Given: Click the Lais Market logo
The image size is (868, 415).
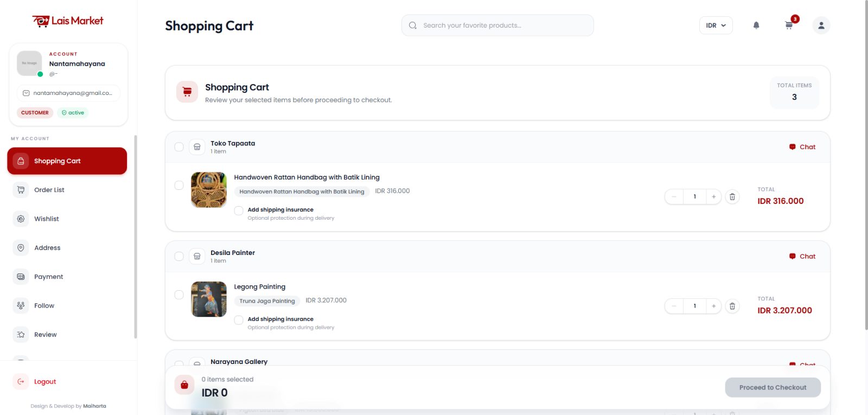Looking at the screenshot, I should (68, 21).
